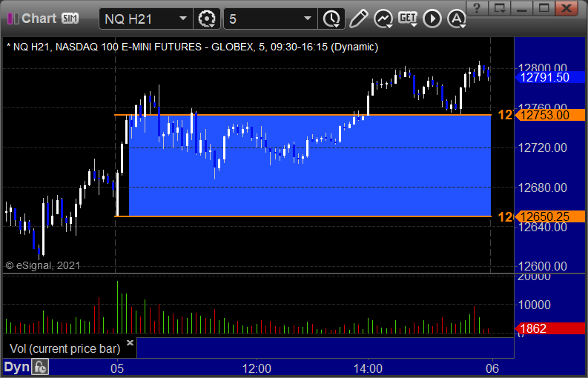Click the circled A alerts icon

[456, 19]
